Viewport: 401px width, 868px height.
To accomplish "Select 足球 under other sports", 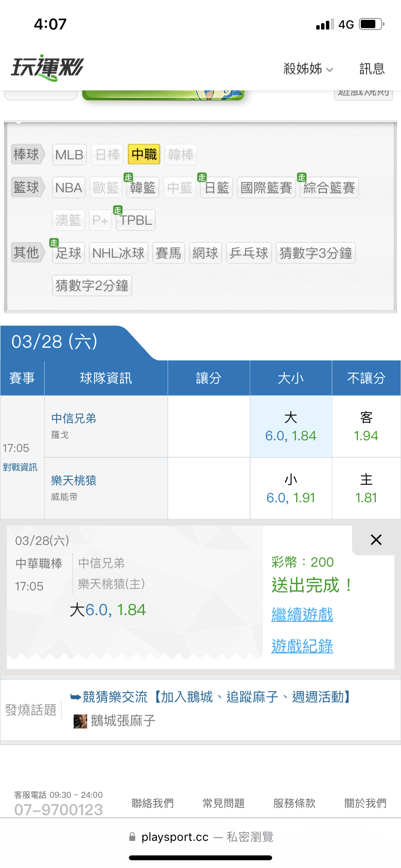I will [68, 253].
